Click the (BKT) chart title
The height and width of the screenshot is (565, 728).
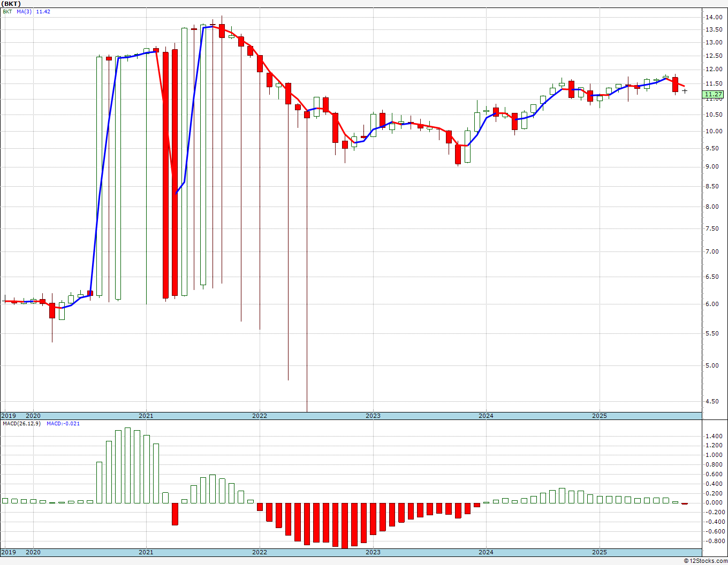(x=11, y=4)
